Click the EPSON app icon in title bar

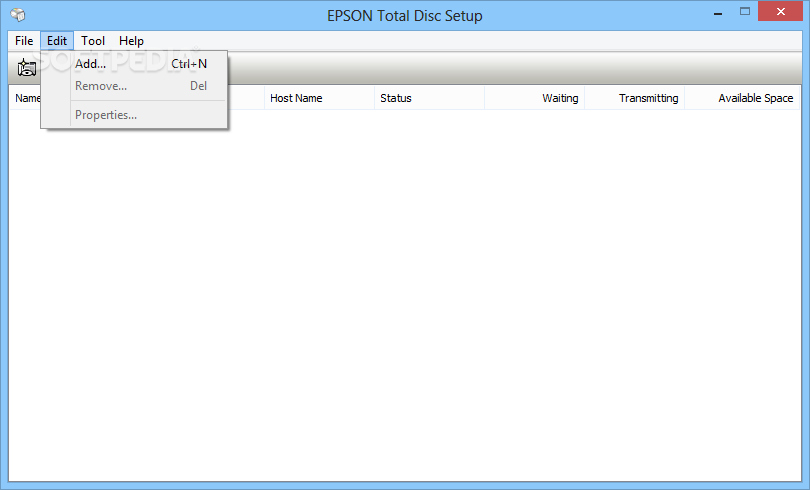point(18,15)
